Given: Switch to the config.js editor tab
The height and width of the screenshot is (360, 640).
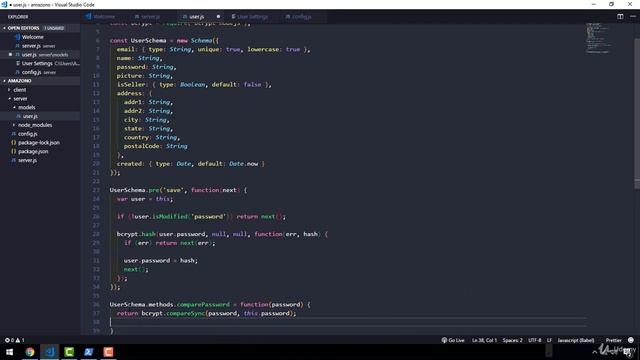Looking at the screenshot, I should pyautogui.click(x=302, y=17).
